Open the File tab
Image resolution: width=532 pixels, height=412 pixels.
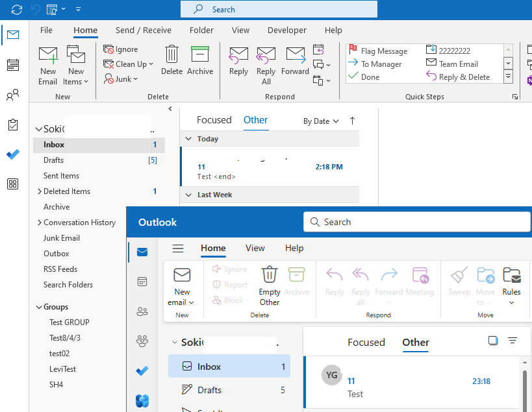click(46, 30)
